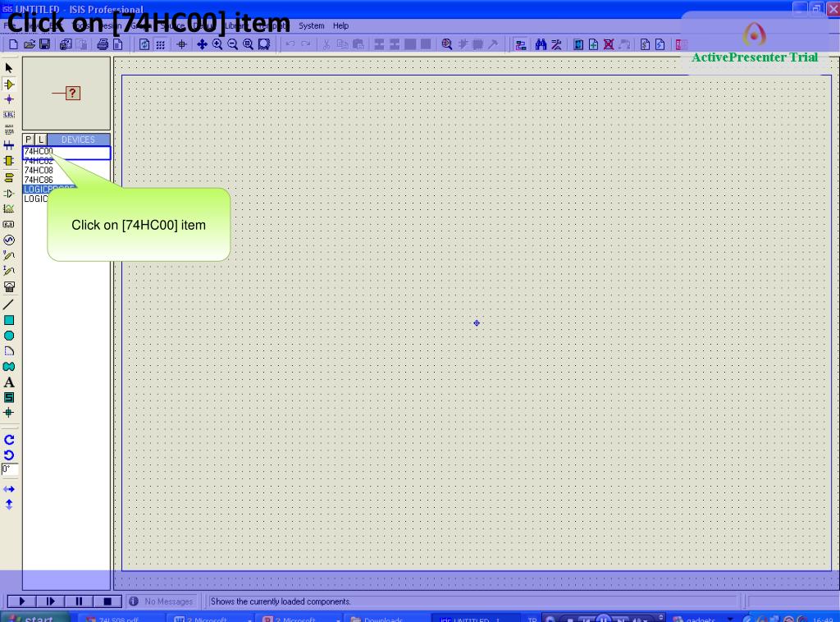Toggle the wire auto-router icon
This screenshot has width=840, height=622.
(x=520, y=44)
